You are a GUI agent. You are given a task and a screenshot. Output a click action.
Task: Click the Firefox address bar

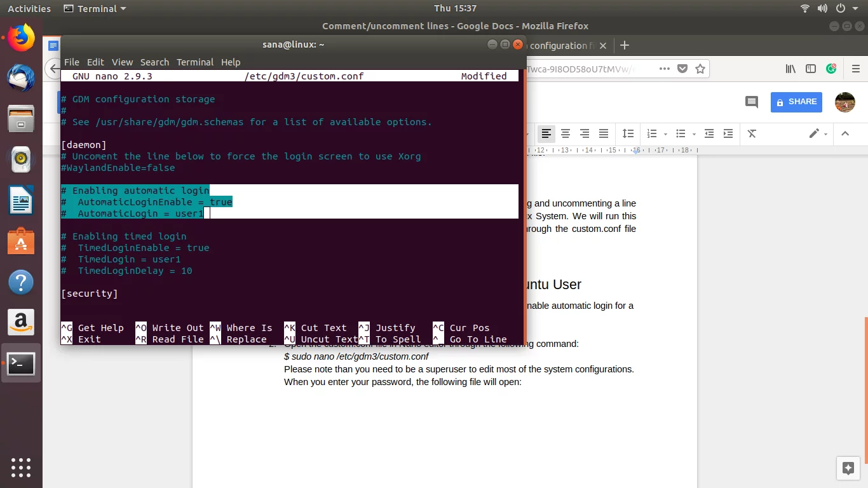tap(588, 69)
